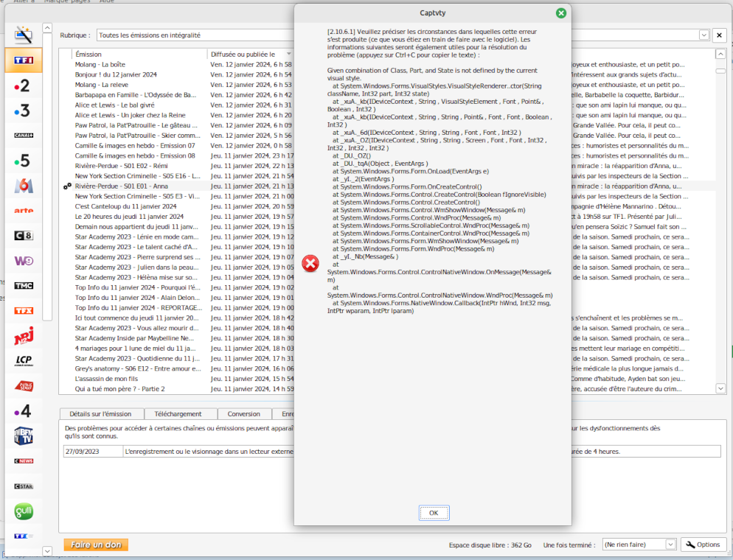The image size is (733, 560).
Task: Open the 'Une fois terminé' dropdown
Action: pyautogui.click(x=639, y=544)
